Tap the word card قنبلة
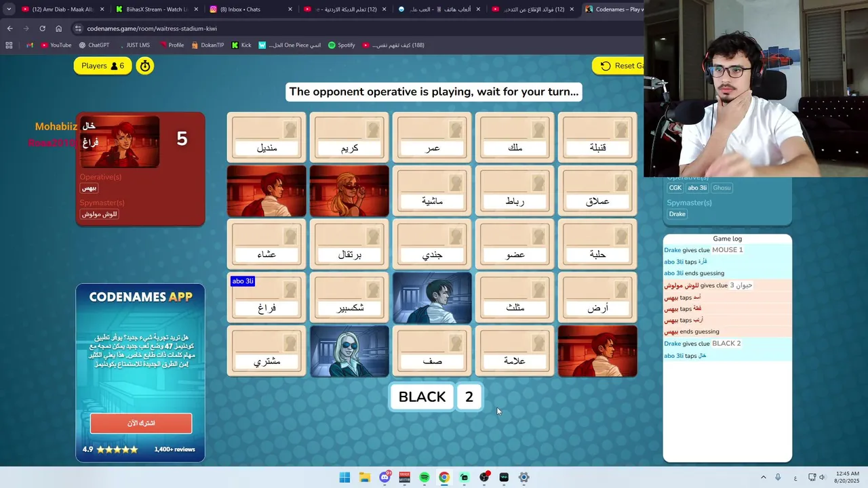The width and height of the screenshot is (868, 488). coord(597,138)
